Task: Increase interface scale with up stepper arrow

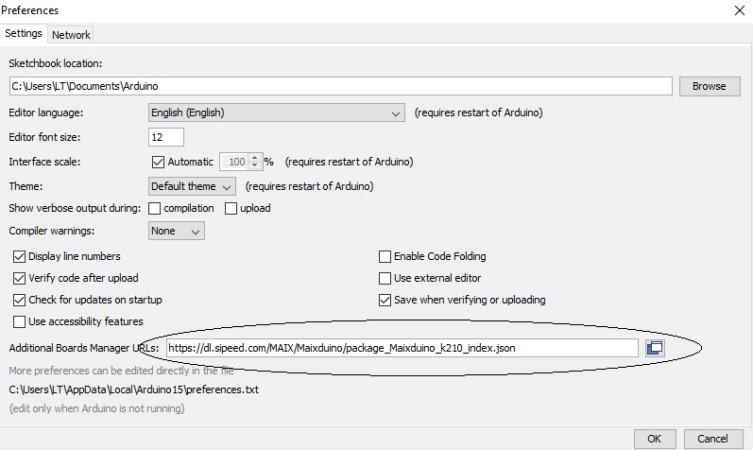Action: [255, 158]
